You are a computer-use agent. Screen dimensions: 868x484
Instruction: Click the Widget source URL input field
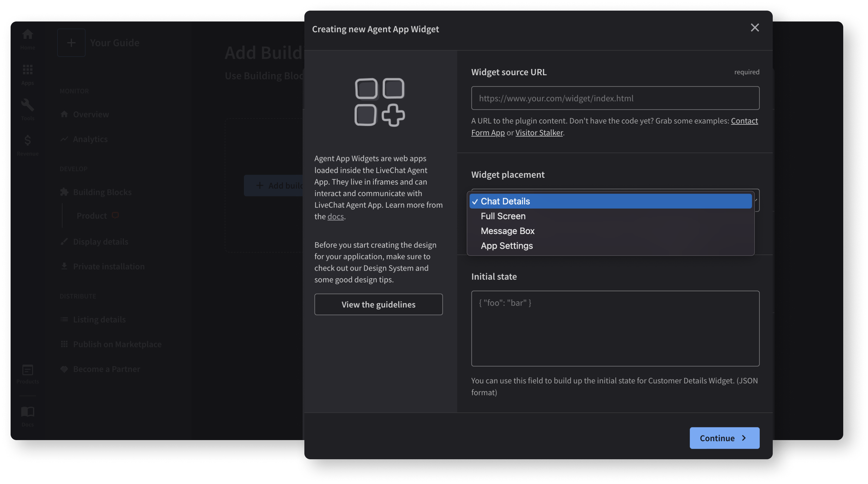(615, 98)
